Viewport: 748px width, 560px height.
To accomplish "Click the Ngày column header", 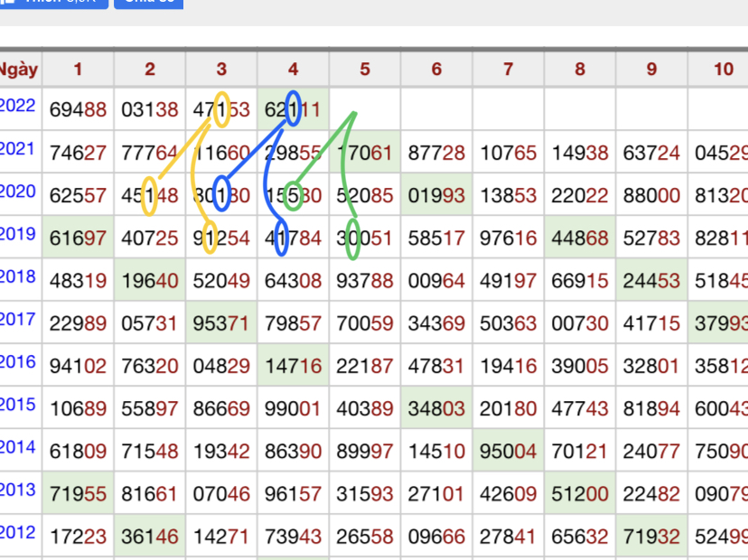I will [19, 70].
